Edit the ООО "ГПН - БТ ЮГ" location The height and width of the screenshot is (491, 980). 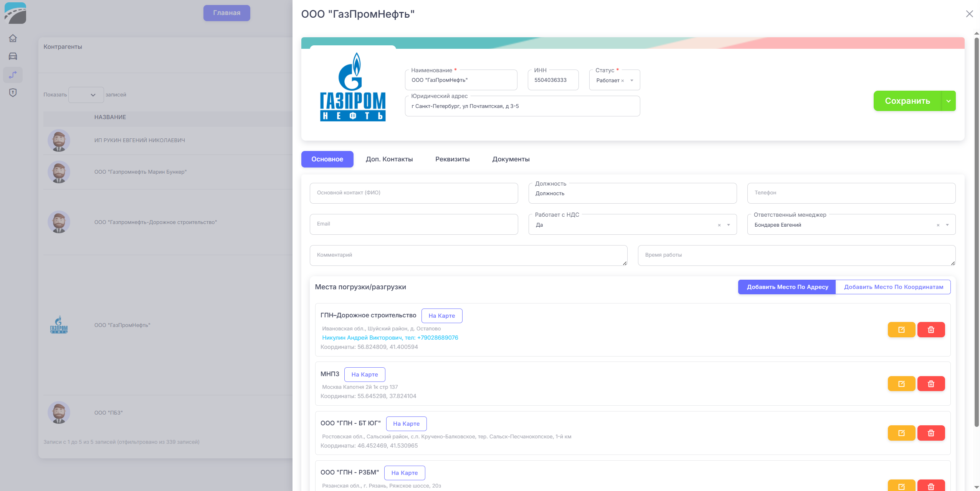901,433
